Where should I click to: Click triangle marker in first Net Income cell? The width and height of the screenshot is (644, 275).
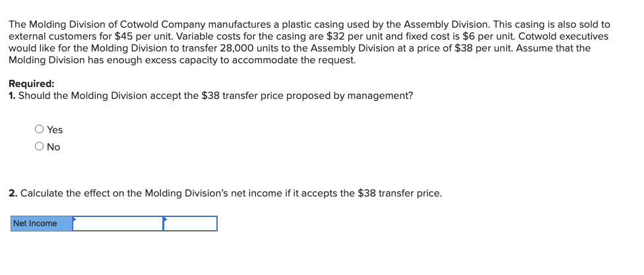(x=75, y=219)
